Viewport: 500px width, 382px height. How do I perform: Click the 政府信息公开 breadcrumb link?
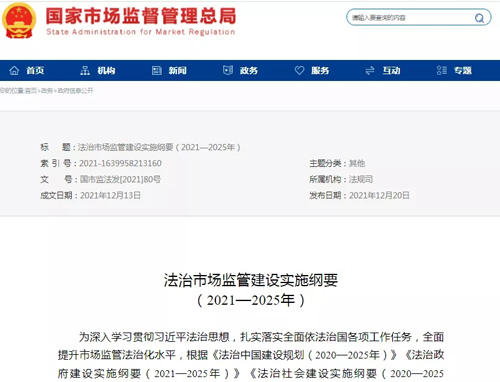coord(75,91)
